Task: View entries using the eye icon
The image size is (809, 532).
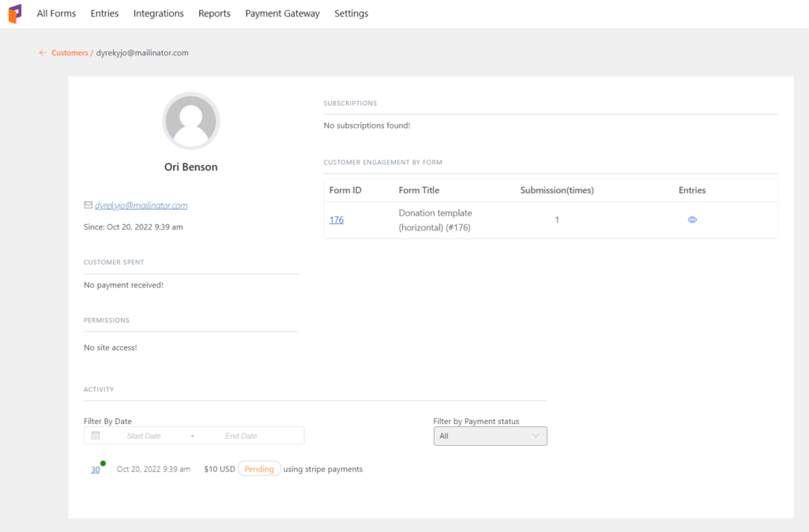Action: [692, 219]
